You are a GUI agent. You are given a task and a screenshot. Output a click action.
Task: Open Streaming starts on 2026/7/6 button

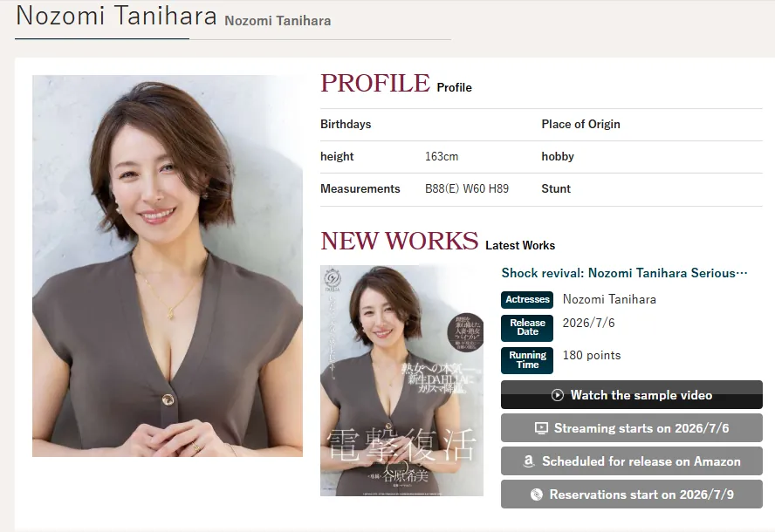(632, 427)
